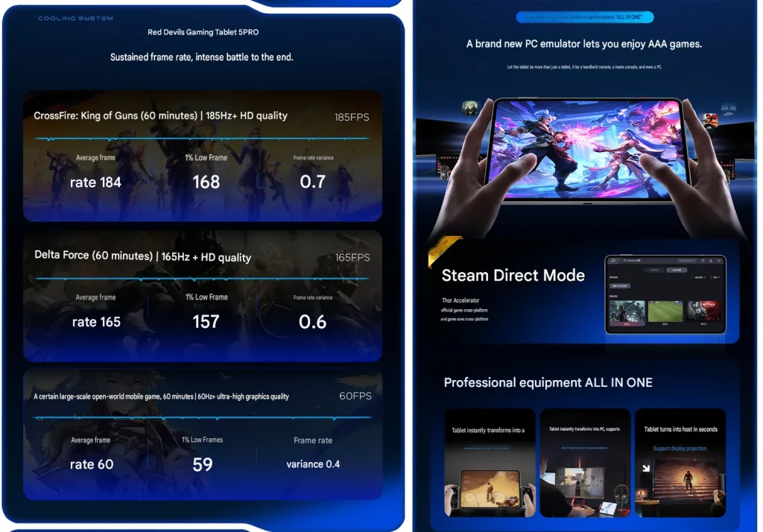
Task: Click the 'rate 184' value
Action: click(95, 183)
